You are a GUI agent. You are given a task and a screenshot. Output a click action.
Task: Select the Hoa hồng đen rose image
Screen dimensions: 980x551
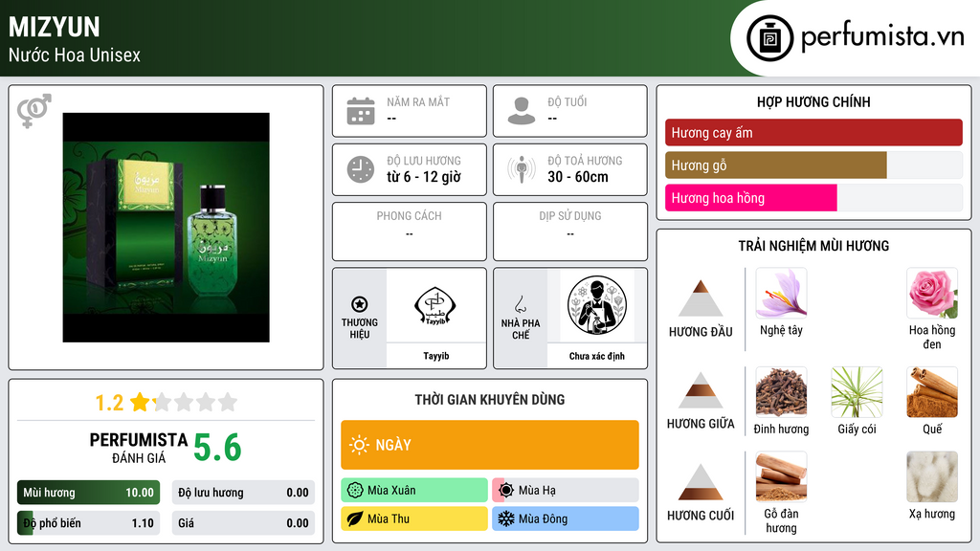tap(932, 293)
